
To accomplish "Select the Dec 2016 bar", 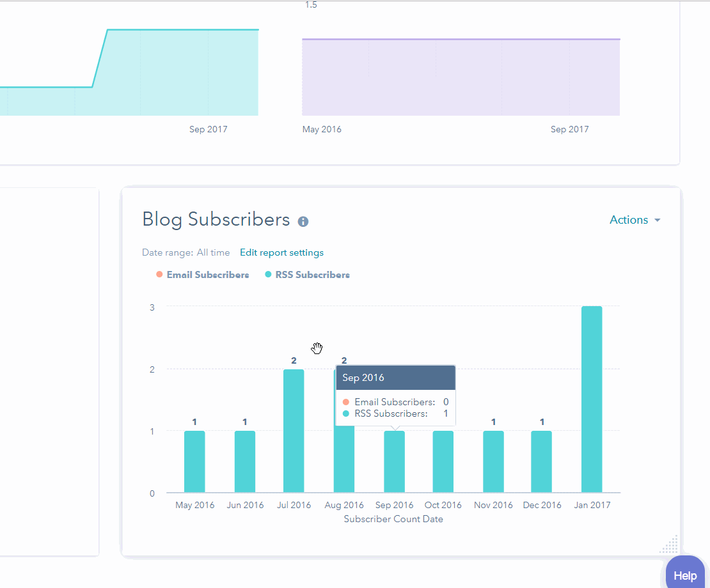I will click(x=542, y=461).
